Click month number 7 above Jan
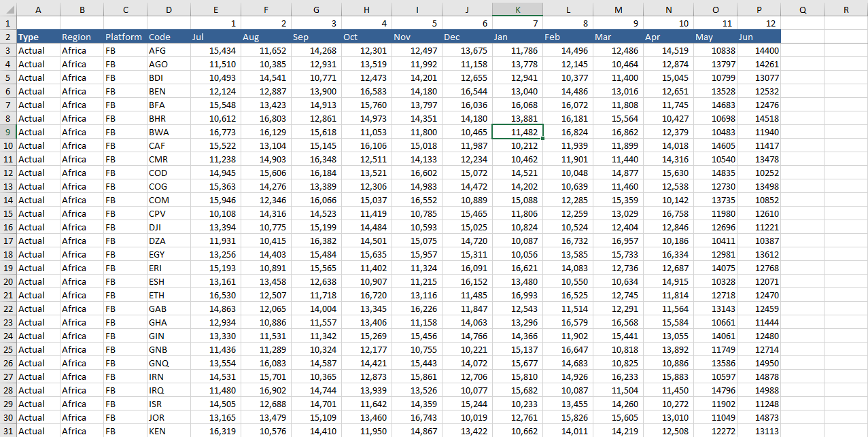Viewport: 868px width, 437px height. click(x=517, y=23)
